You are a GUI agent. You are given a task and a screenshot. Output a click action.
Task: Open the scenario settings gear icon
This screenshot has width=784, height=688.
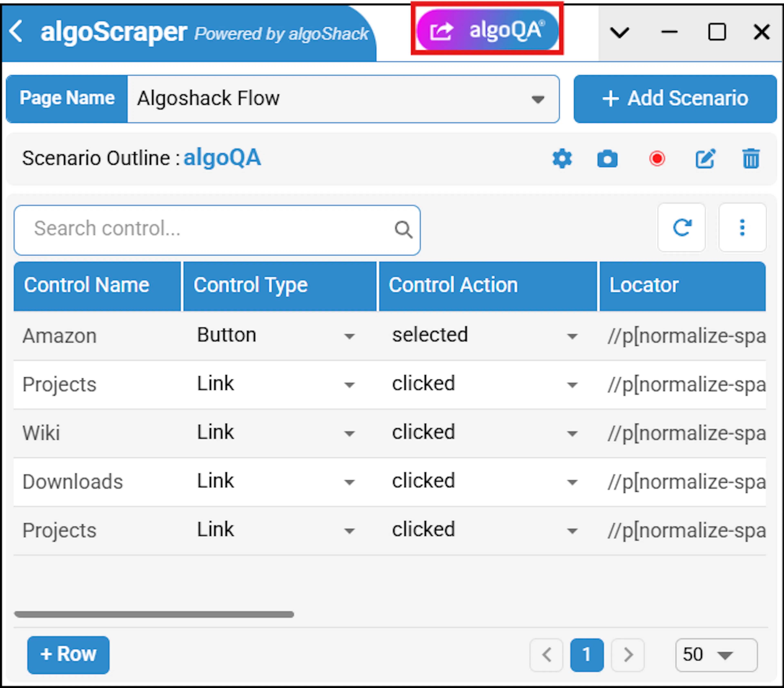[x=562, y=158]
